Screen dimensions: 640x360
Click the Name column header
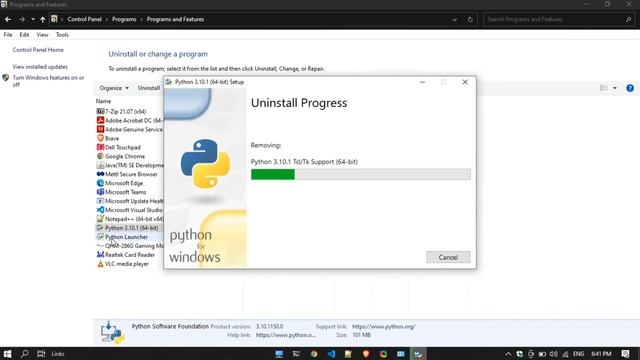[x=103, y=101]
